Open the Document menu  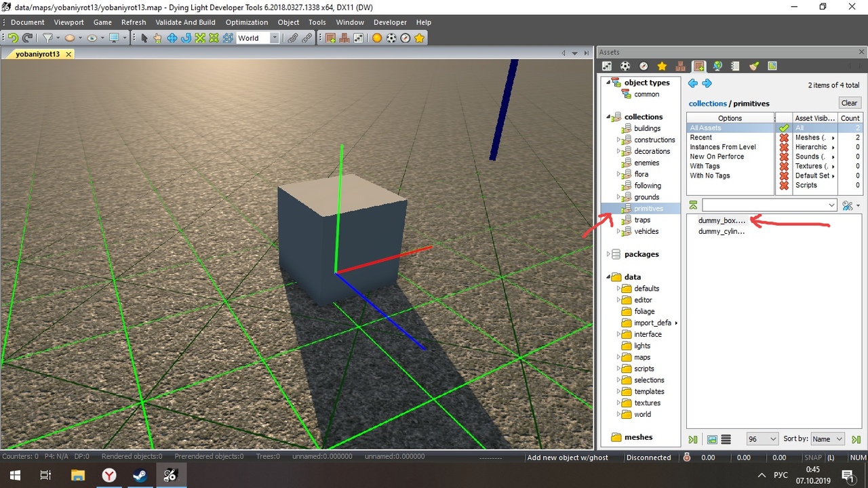click(28, 22)
